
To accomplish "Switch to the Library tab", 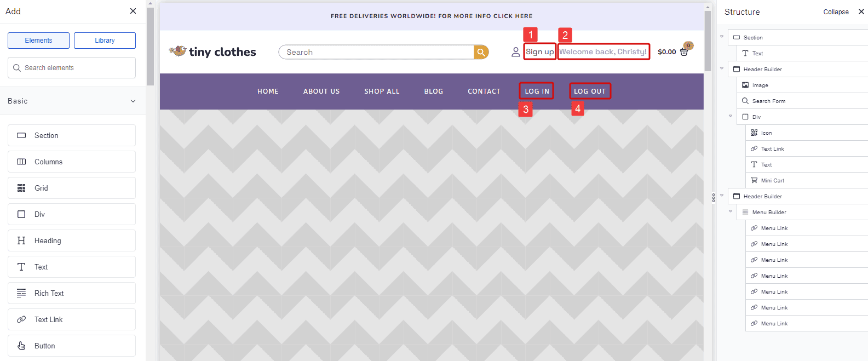I will tap(105, 41).
